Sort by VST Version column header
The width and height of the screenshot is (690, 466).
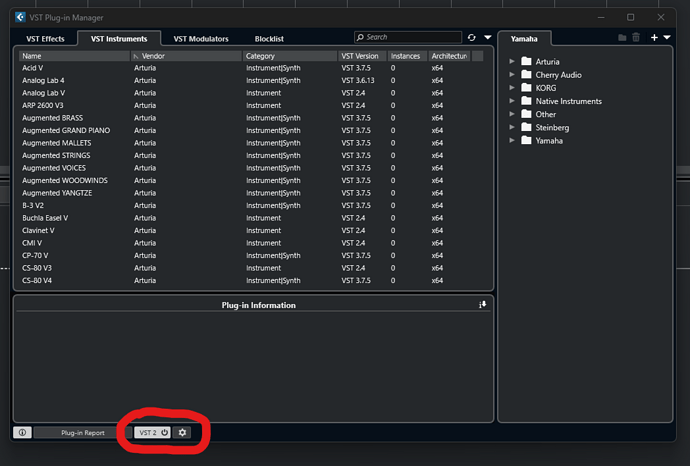(362, 56)
